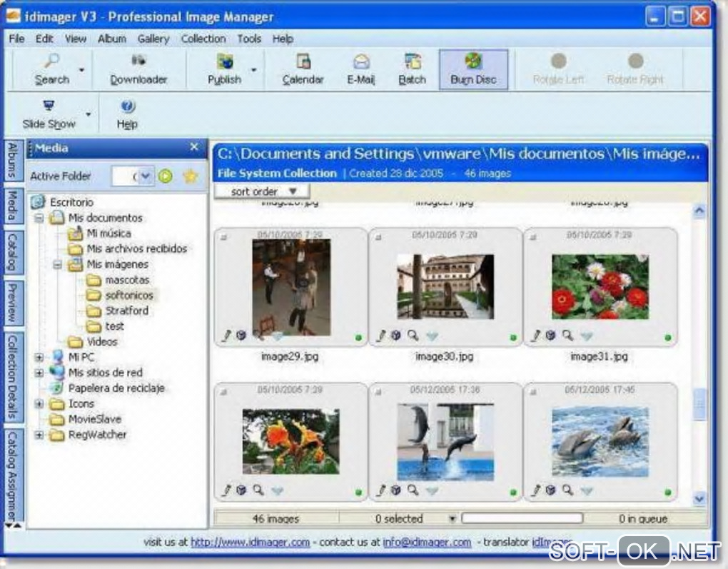Image resolution: width=728 pixels, height=569 pixels.
Task: Switch to the Catalog side tab
Action: [13, 252]
